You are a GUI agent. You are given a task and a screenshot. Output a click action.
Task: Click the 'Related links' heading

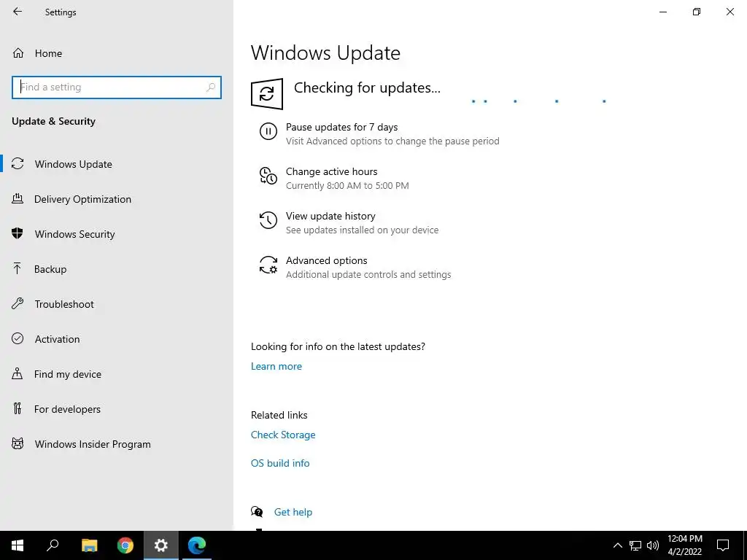coord(279,415)
